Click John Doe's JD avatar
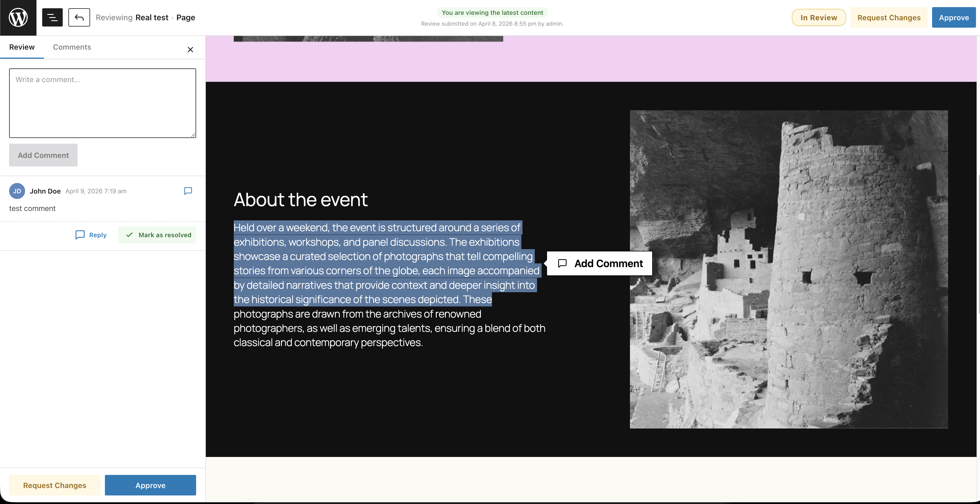The width and height of the screenshot is (980, 504). 17,191
